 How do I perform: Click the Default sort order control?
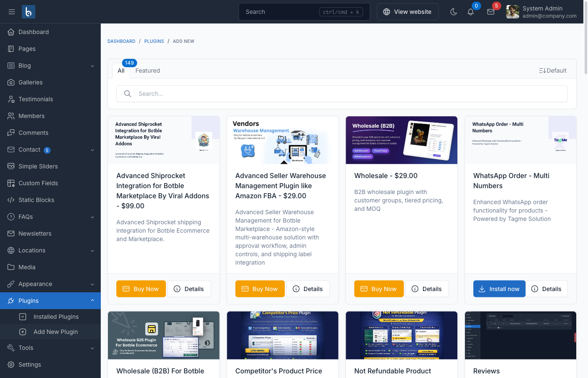(x=553, y=71)
